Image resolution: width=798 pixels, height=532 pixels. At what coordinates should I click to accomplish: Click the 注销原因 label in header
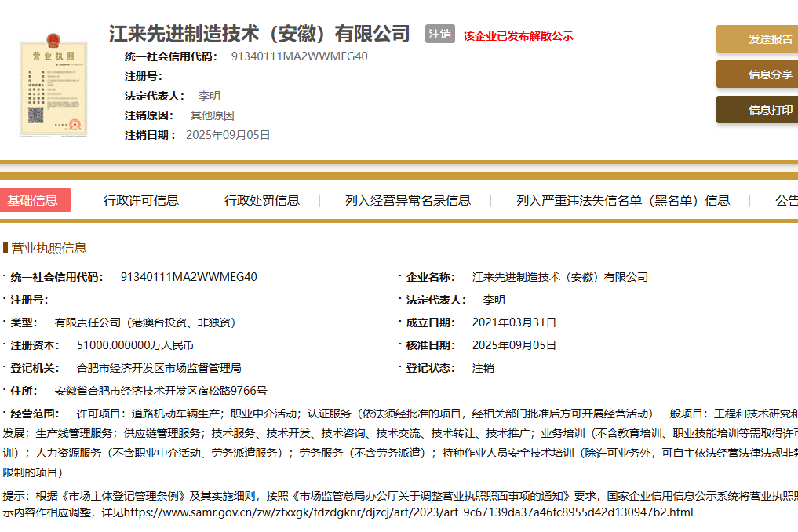149,115
